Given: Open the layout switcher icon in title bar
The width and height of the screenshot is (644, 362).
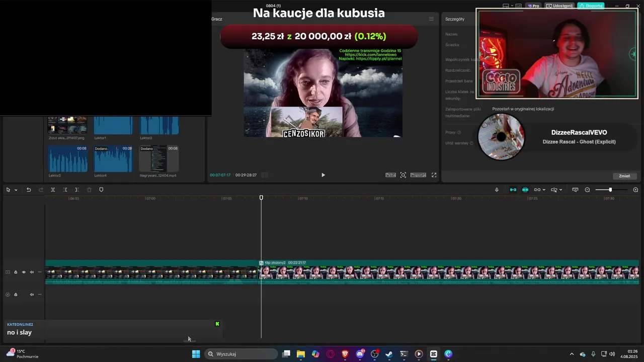Looking at the screenshot, I should 506,6.
